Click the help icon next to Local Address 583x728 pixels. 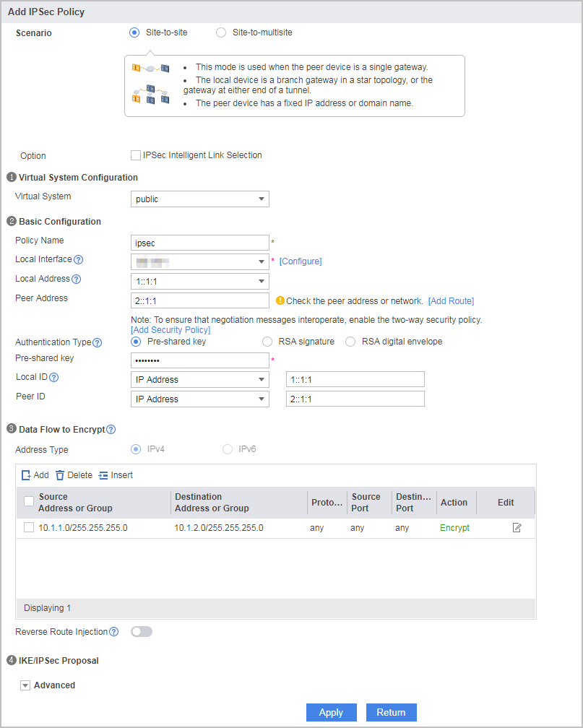pyautogui.click(x=76, y=279)
